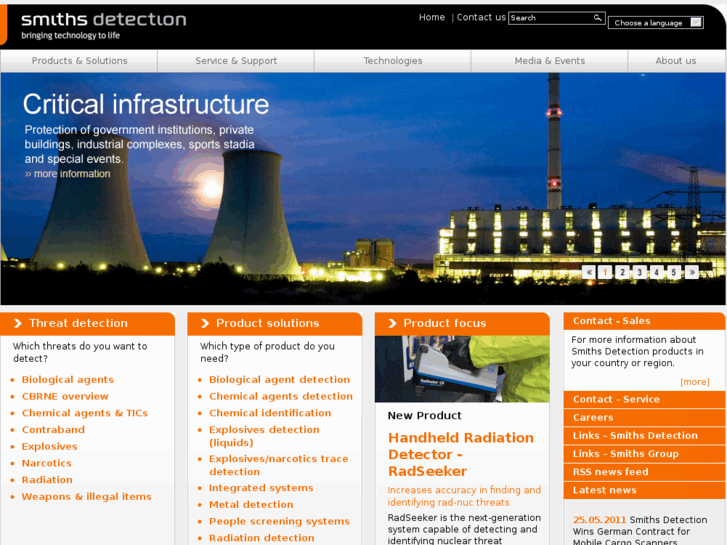Open the Media & Events menu
The height and width of the screenshot is (545, 727).
point(549,61)
